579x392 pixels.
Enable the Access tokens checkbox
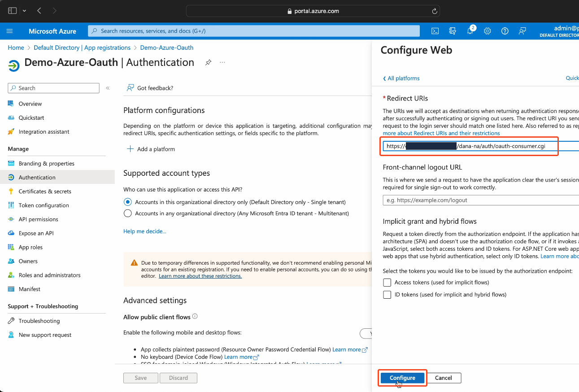(x=387, y=283)
